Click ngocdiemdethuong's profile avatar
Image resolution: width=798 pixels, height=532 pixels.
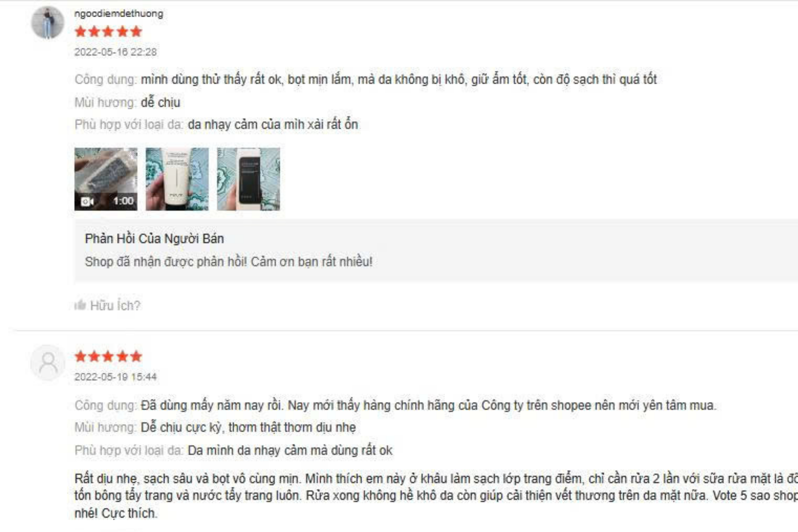[47, 22]
